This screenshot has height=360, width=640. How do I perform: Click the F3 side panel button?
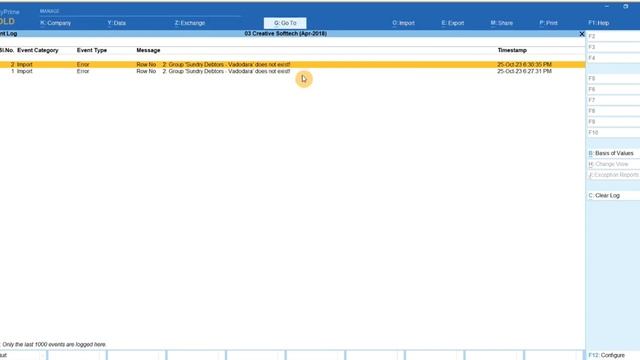pos(613,47)
